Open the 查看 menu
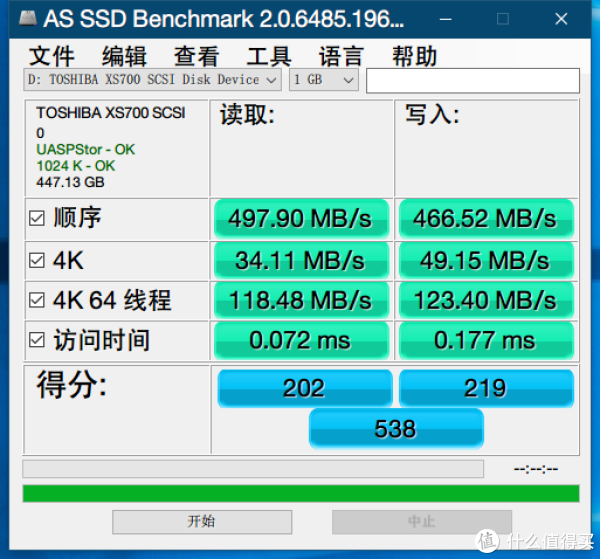 pos(197,56)
